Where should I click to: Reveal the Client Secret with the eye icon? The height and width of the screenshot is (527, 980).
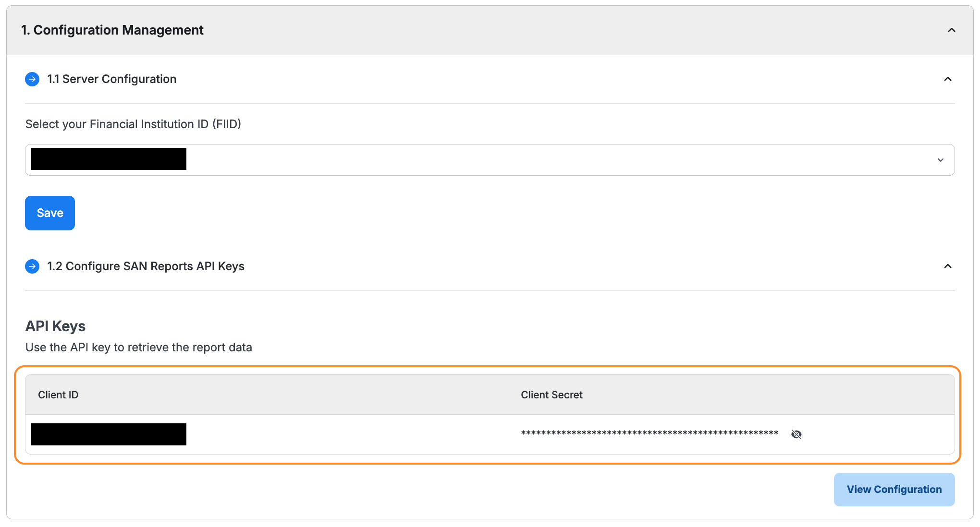(x=796, y=434)
